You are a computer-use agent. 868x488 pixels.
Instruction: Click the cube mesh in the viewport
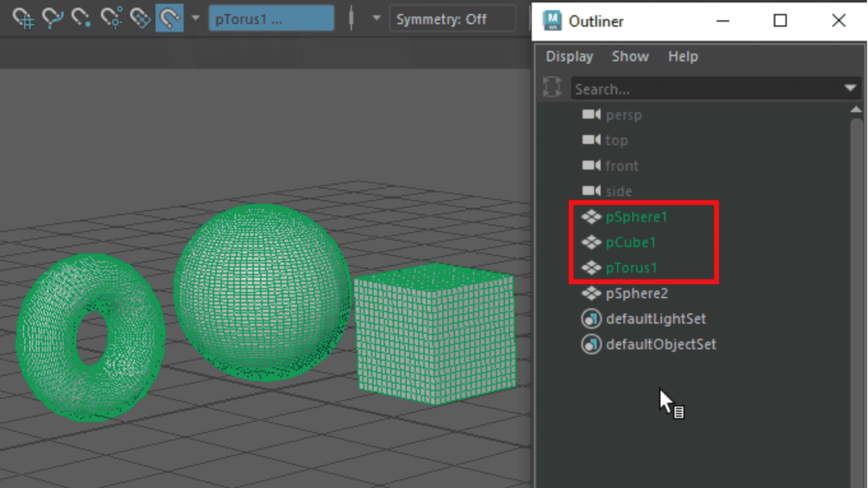[x=435, y=333]
